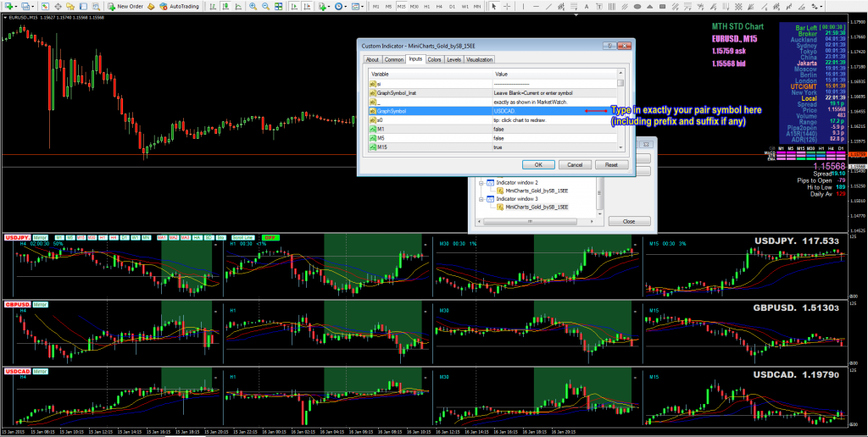Confirm the indicator dialog with OK
Image resolution: width=868 pixels, height=437 pixels.
(538, 165)
